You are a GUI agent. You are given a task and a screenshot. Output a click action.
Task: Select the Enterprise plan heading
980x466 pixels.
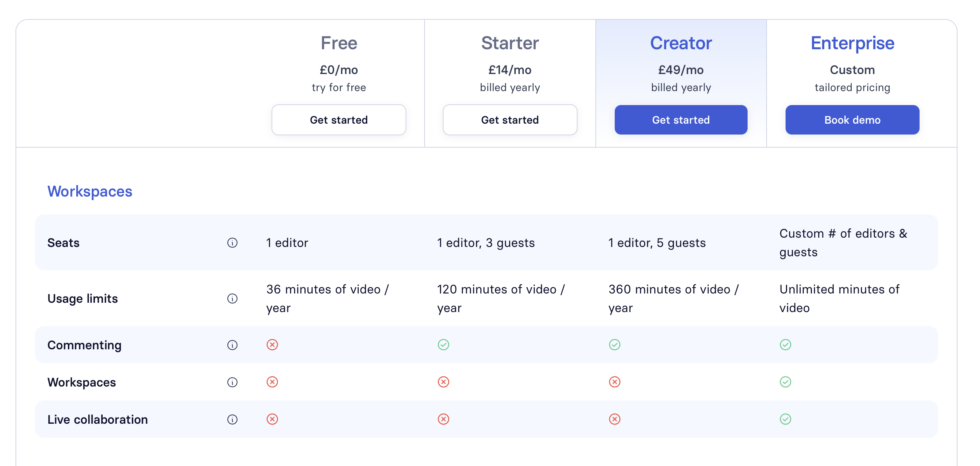853,43
